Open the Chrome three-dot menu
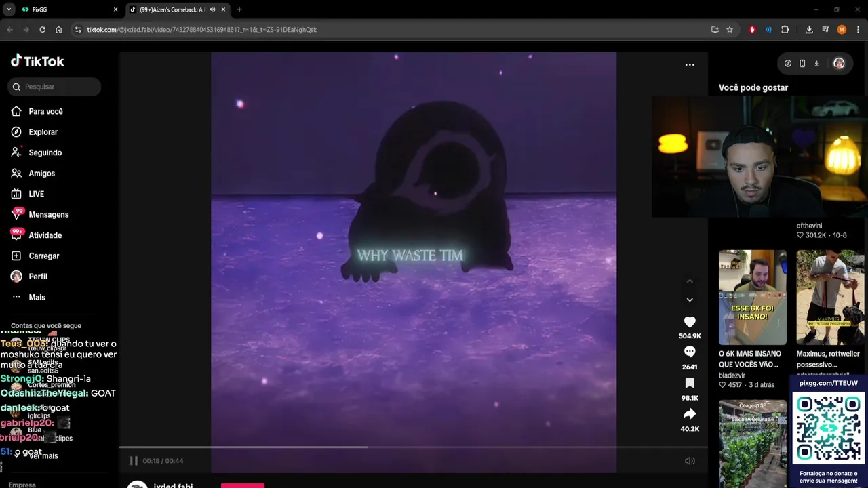The image size is (868, 488). [858, 30]
